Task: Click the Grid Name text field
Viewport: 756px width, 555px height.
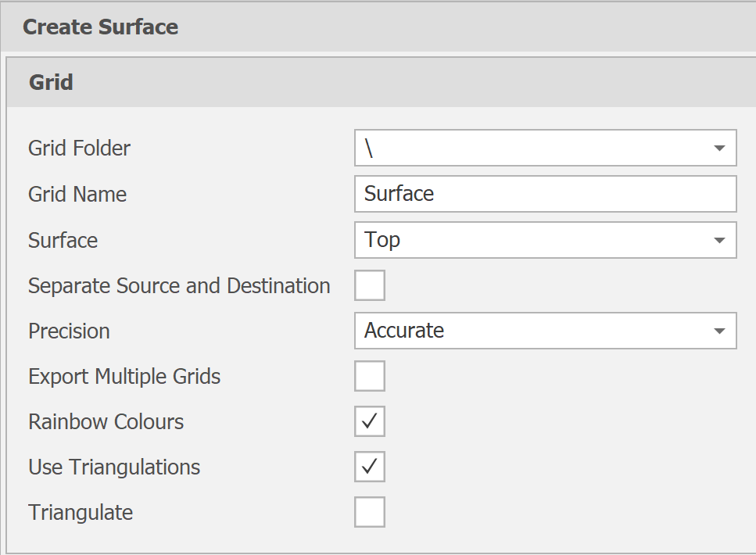Action: pyautogui.click(x=545, y=194)
